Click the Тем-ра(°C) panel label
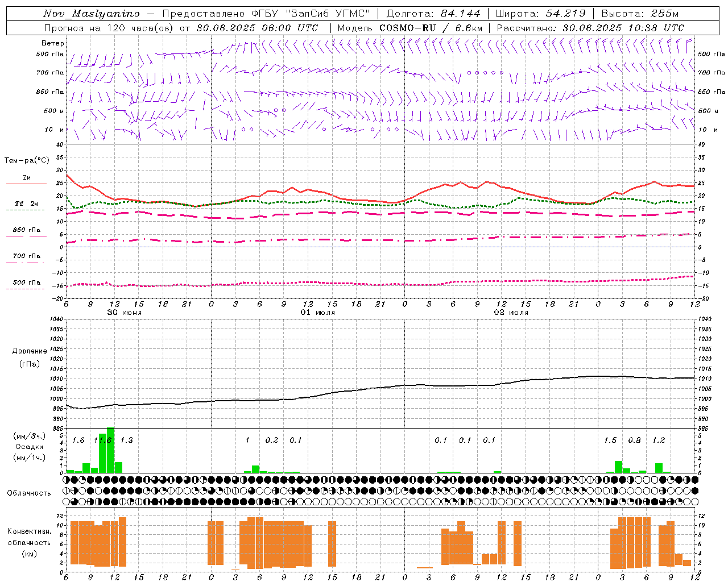The width and height of the screenshot is (728, 582). coord(27,161)
